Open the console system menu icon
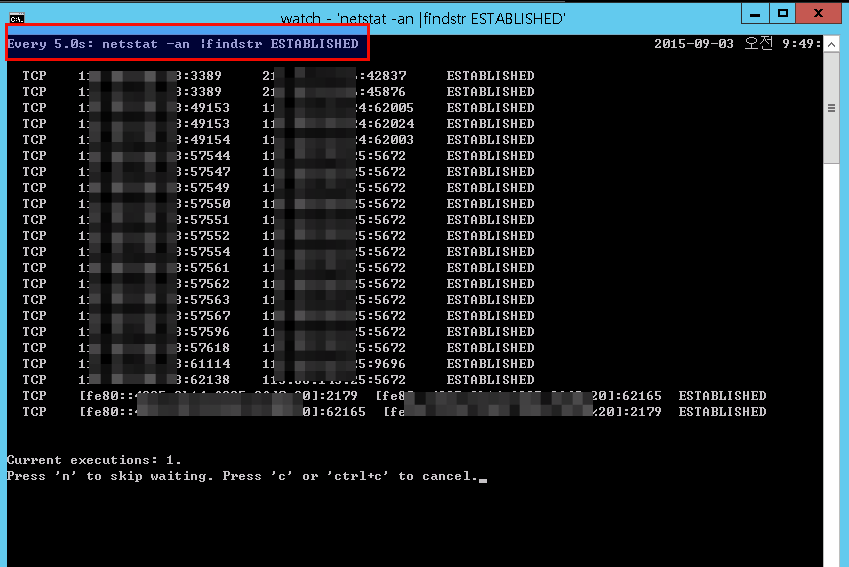The width and height of the screenshot is (849, 567). (17, 19)
